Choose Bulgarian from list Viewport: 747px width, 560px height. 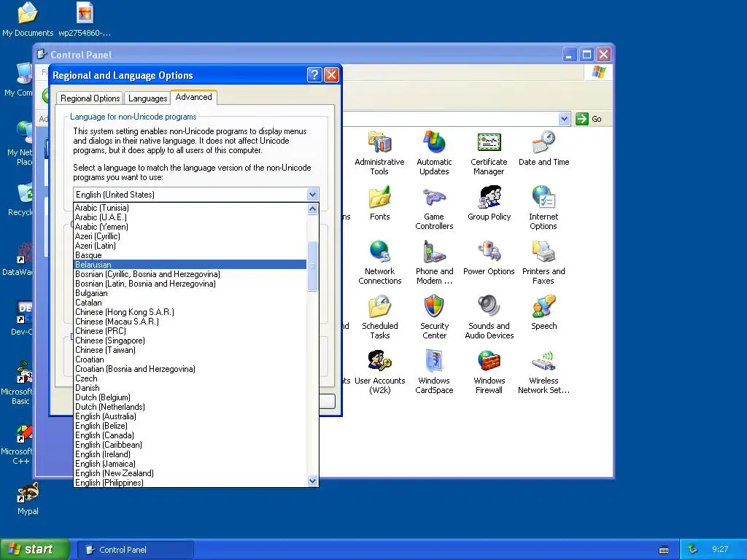[x=190, y=293]
